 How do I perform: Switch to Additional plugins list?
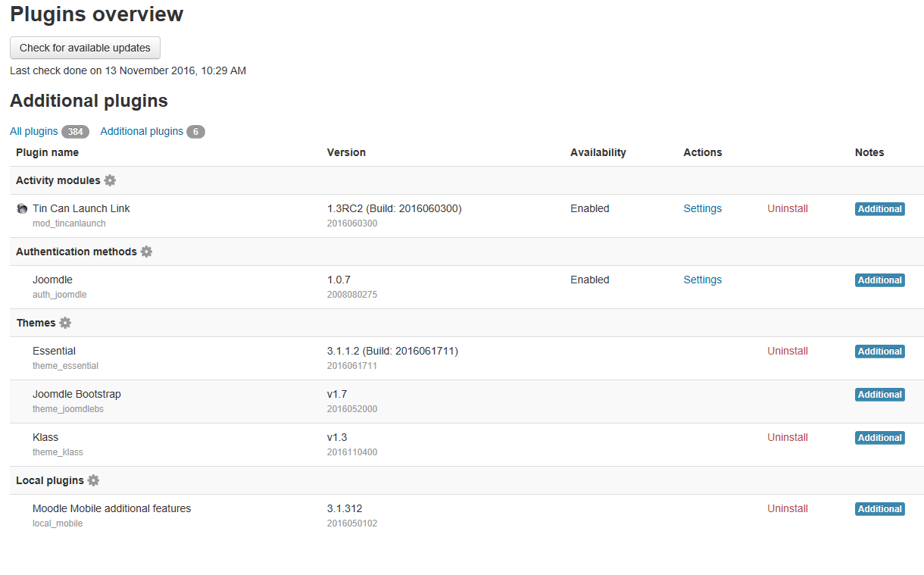tap(142, 132)
